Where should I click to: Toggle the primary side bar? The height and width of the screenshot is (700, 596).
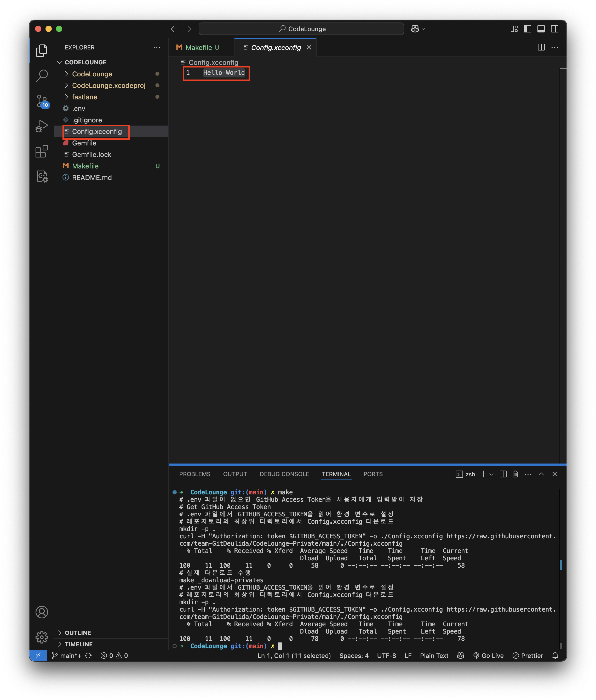click(528, 29)
